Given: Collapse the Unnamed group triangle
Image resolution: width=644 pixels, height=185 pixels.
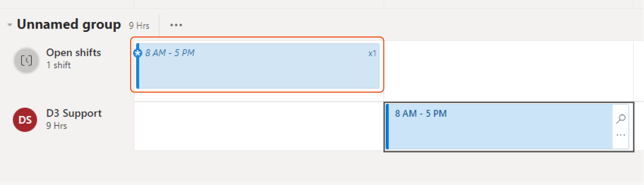Looking at the screenshot, I should (9, 25).
